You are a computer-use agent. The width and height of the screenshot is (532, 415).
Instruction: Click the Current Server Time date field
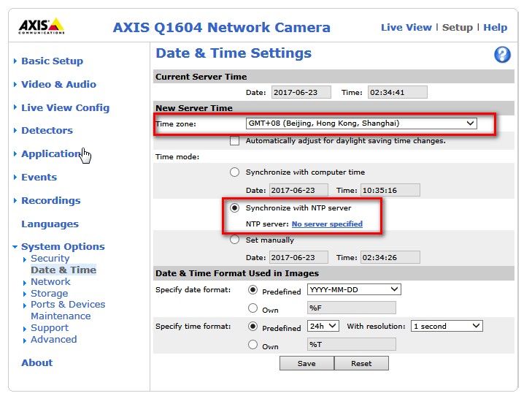301,92
